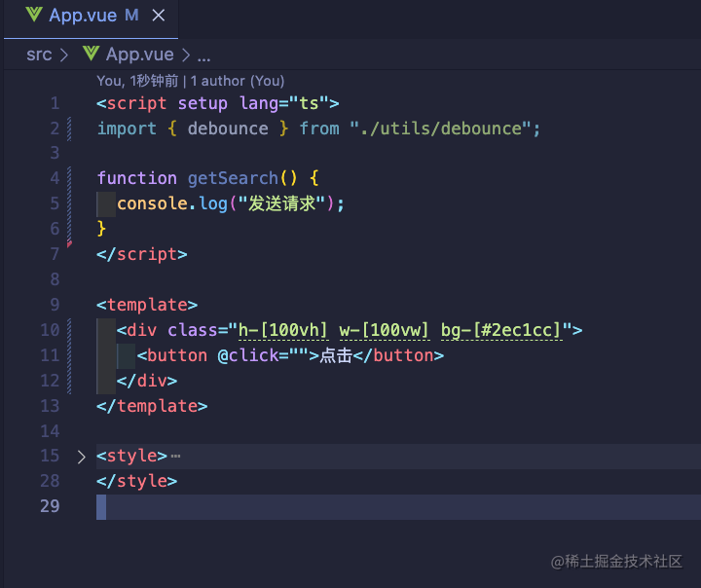701x588 pixels.
Task: Click the debounce import identifier
Action: tap(228, 129)
